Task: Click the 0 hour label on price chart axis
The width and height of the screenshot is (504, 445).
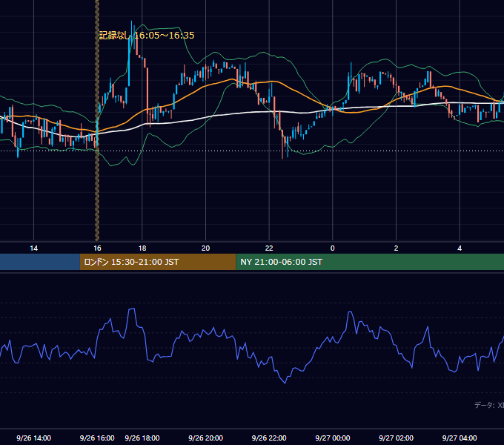Action: click(x=332, y=248)
